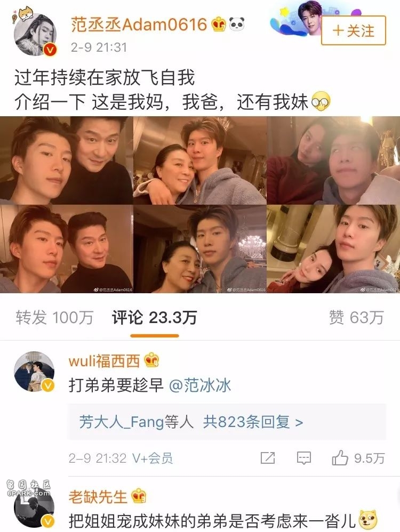400x532 pixels.
Task: Expand 共823条回复 reply thread
Action: pyautogui.click(x=253, y=422)
